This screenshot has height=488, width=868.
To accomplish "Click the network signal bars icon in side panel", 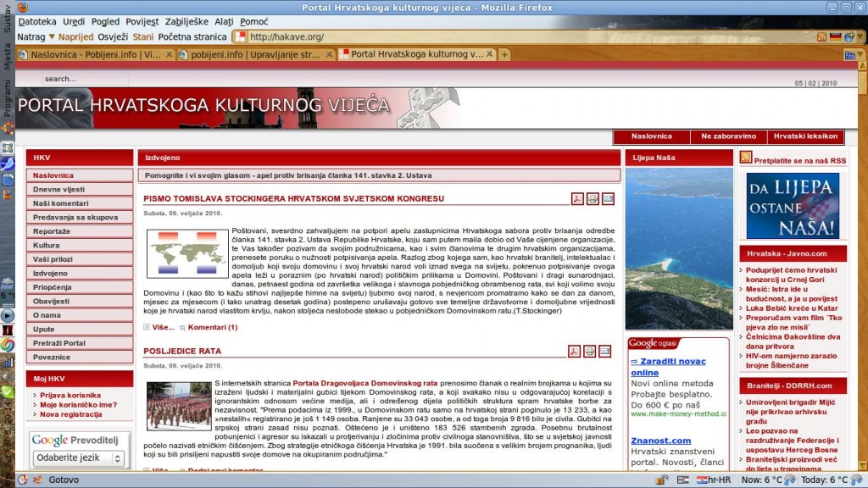I will point(8,362).
